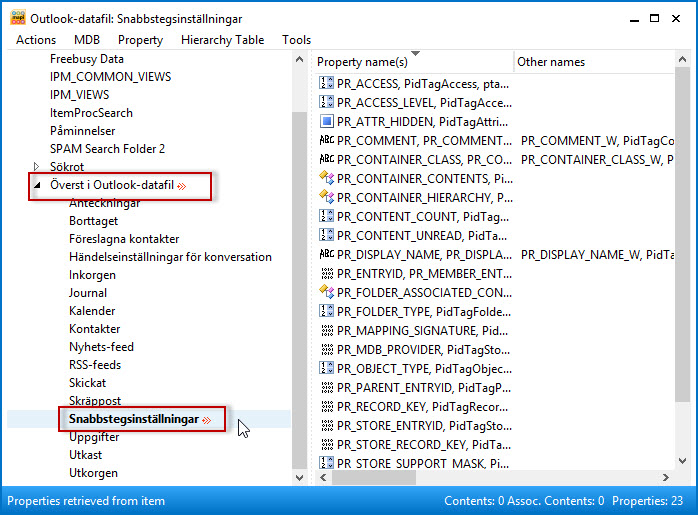Click the PR_STORE_SUPPORT_MASK integer type icon
Screen dimensions: 698x515
(x=326, y=462)
